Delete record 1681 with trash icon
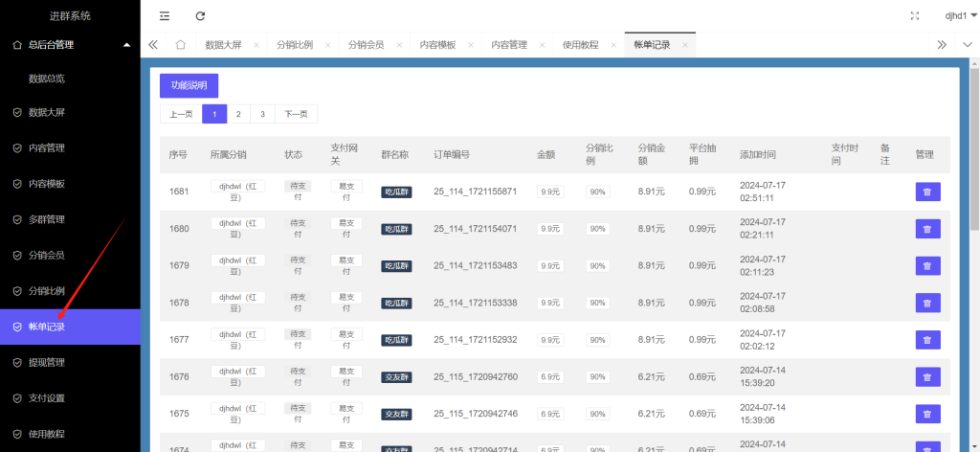 pos(927,192)
